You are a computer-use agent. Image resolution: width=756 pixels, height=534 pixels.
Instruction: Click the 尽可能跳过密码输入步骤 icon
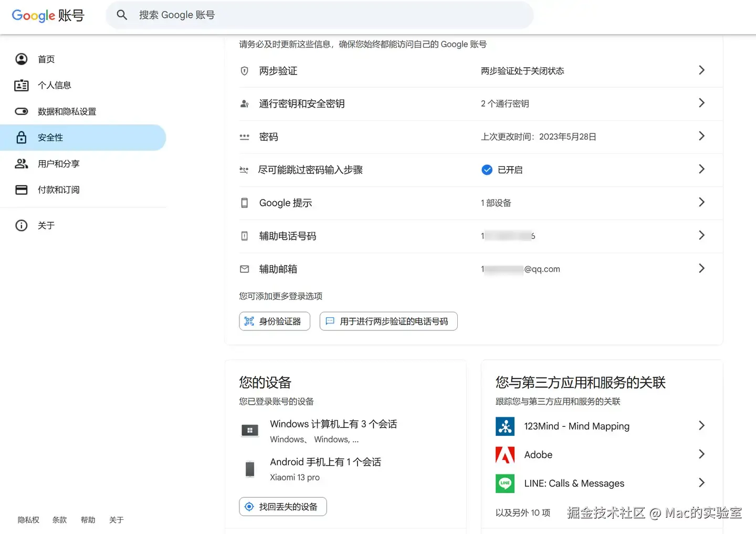click(x=244, y=170)
